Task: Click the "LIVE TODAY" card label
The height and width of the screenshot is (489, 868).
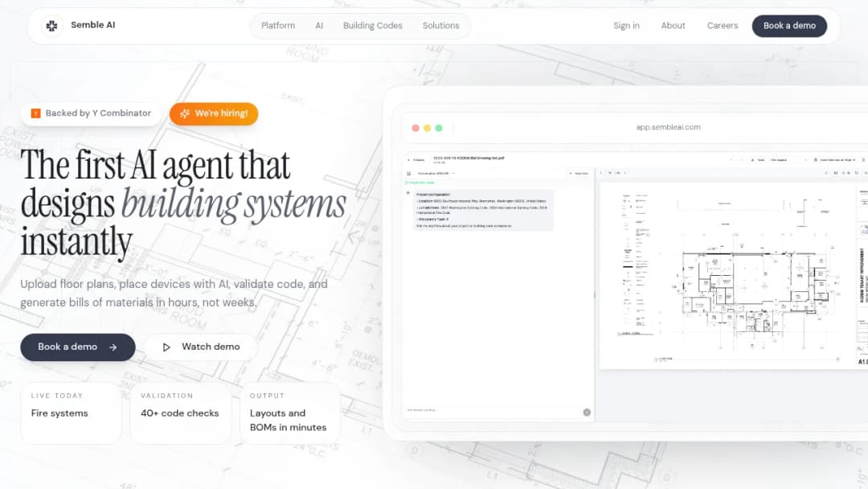Action: coord(57,396)
